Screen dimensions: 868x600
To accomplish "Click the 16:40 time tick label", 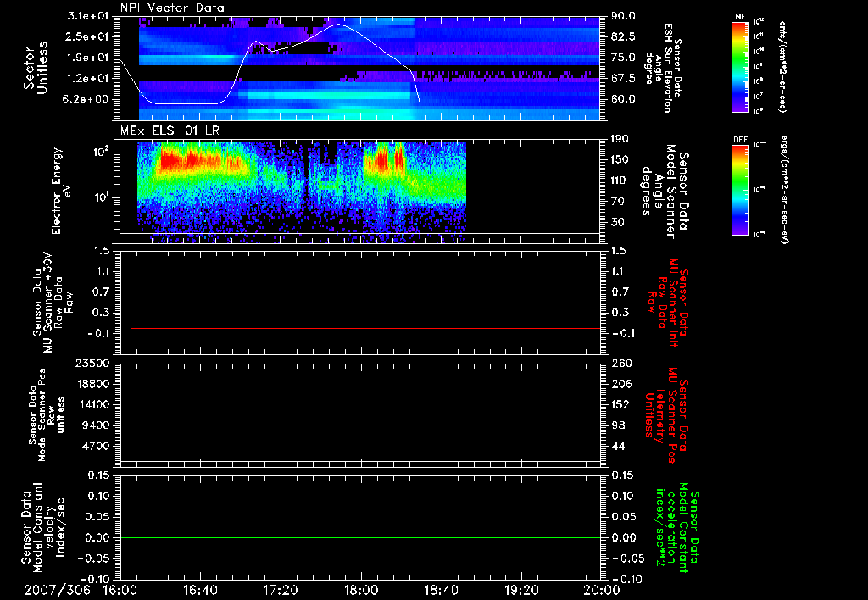I will click(200, 590).
